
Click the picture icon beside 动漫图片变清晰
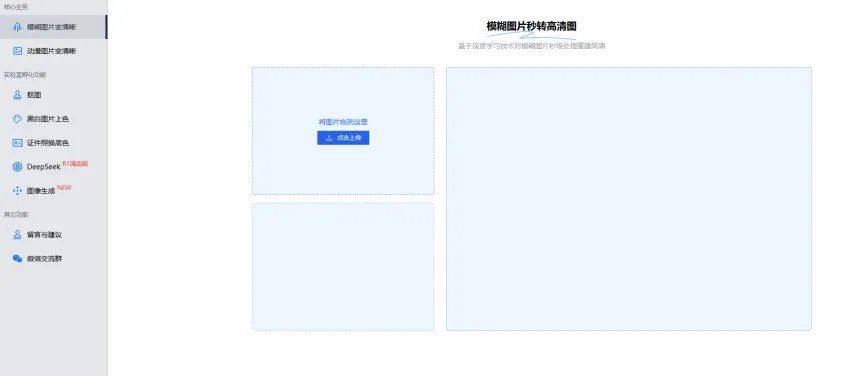click(17, 51)
